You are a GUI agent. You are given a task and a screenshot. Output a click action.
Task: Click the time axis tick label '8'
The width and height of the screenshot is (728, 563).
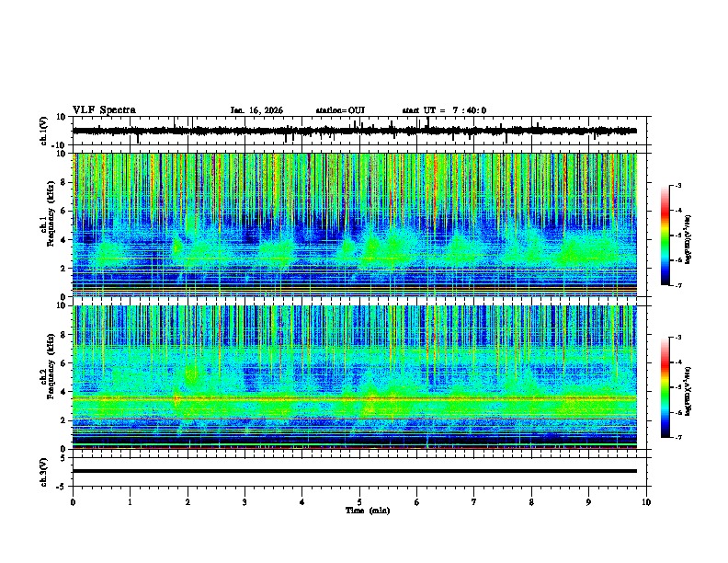click(531, 502)
